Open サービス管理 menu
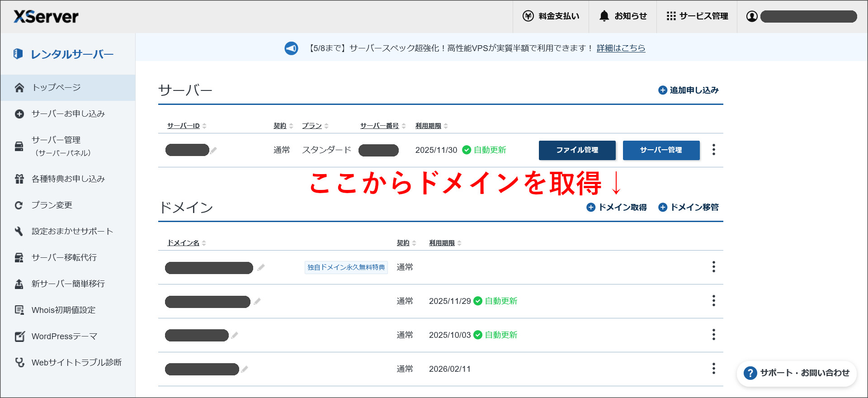This screenshot has height=398, width=868. pos(697,16)
